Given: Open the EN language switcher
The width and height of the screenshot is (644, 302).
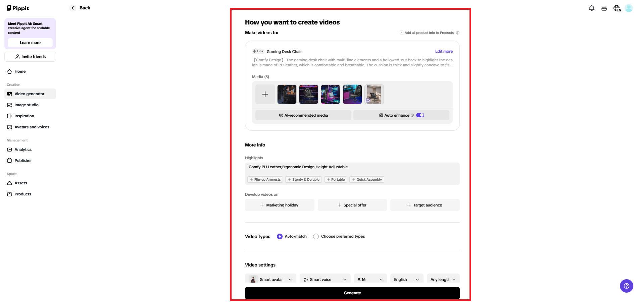Looking at the screenshot, I should click(617, 8).
